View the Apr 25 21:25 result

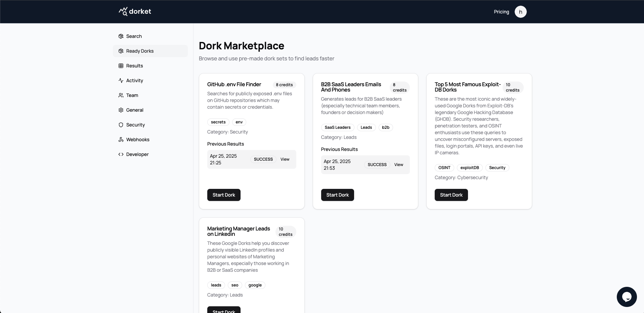point(285,159)
